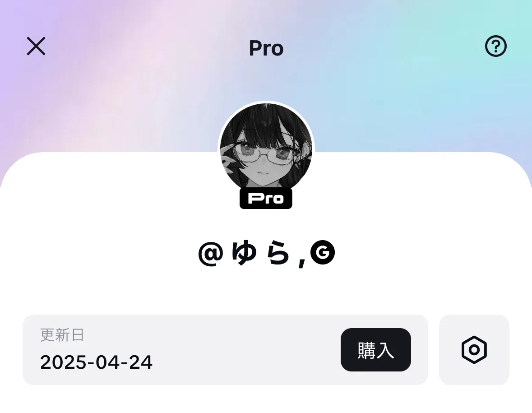Image resolution: width=532 pixels, height=413 pixels.
Task: Show Pro subscription help information
Action: coord(496,46)
